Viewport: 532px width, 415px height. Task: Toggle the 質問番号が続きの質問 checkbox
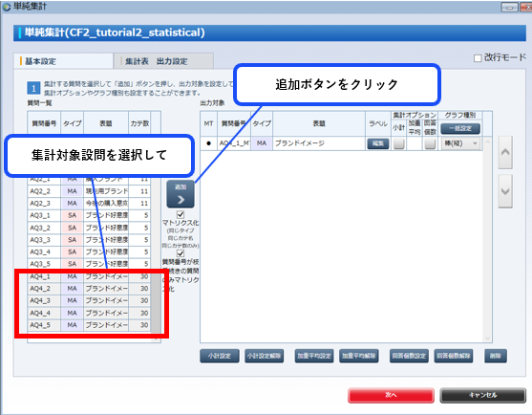pos(181,253)
